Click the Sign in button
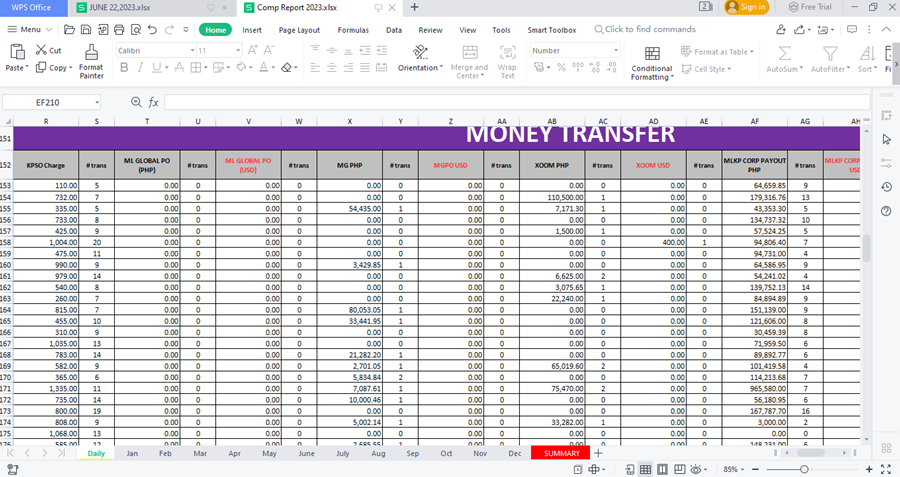 746,7
